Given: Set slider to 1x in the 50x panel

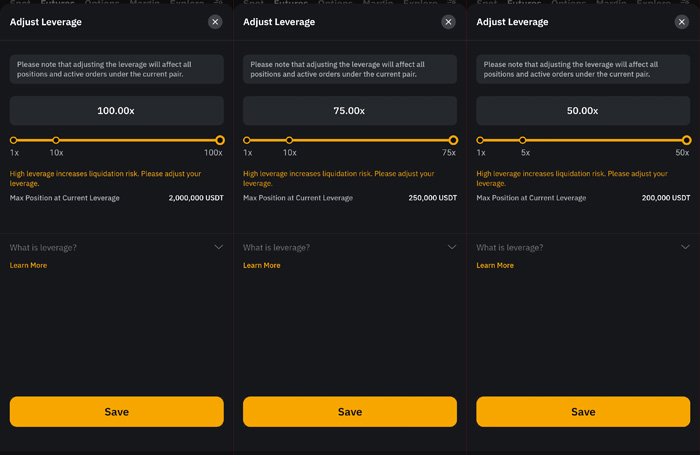Looking at the screenshot, I should pyautogui.click(x=480, y=140).
